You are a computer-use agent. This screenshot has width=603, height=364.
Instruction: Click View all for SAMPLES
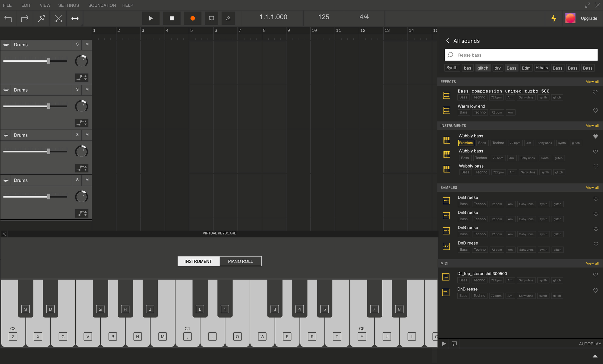[x=592, y=187]
